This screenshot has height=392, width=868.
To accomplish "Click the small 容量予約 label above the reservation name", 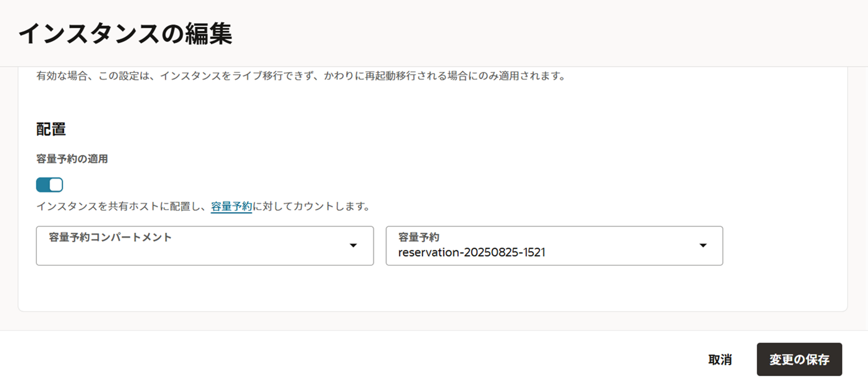I will point(419,237).
